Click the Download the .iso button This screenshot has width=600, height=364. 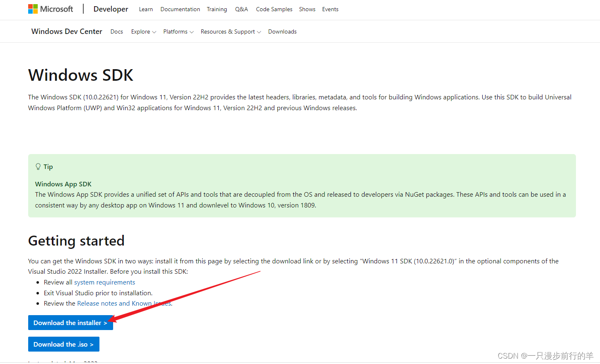64,344
